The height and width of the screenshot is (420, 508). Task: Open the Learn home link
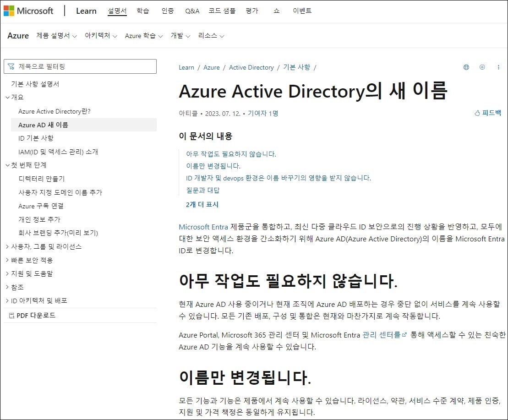pos(86,11)
